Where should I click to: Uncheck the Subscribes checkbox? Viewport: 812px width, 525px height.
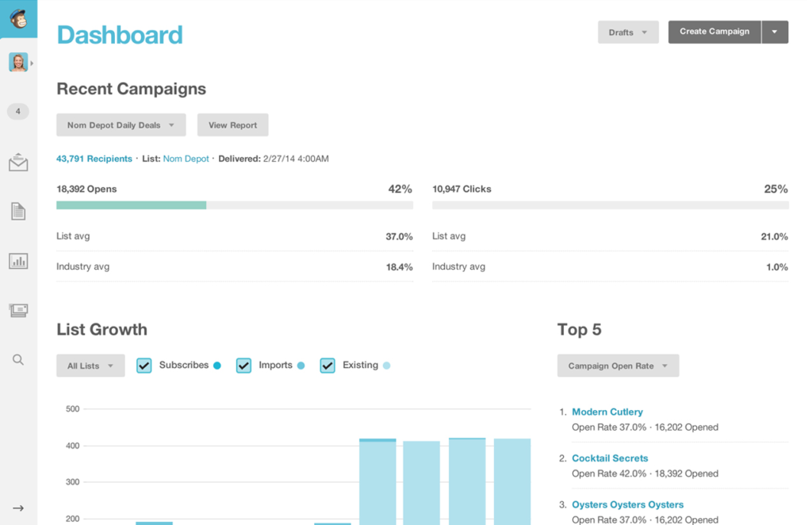(144, 365)
